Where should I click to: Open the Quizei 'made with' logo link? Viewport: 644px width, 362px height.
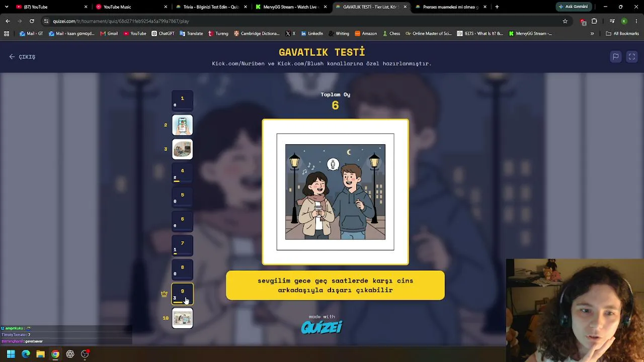[x=321, y=325]
